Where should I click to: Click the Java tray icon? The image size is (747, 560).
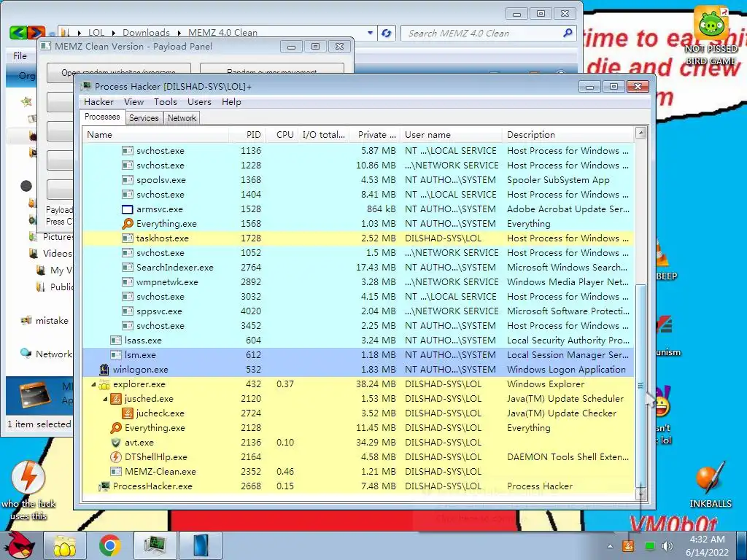click(628, 546)
